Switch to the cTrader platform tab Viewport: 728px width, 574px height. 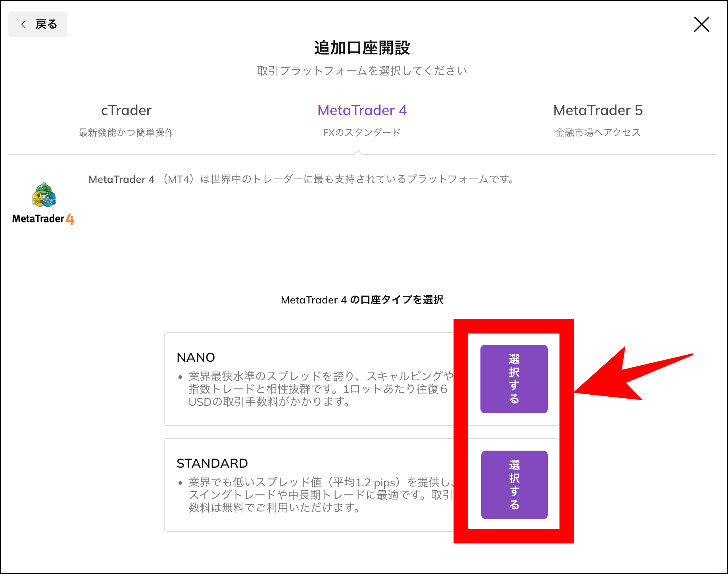(126, 121)
